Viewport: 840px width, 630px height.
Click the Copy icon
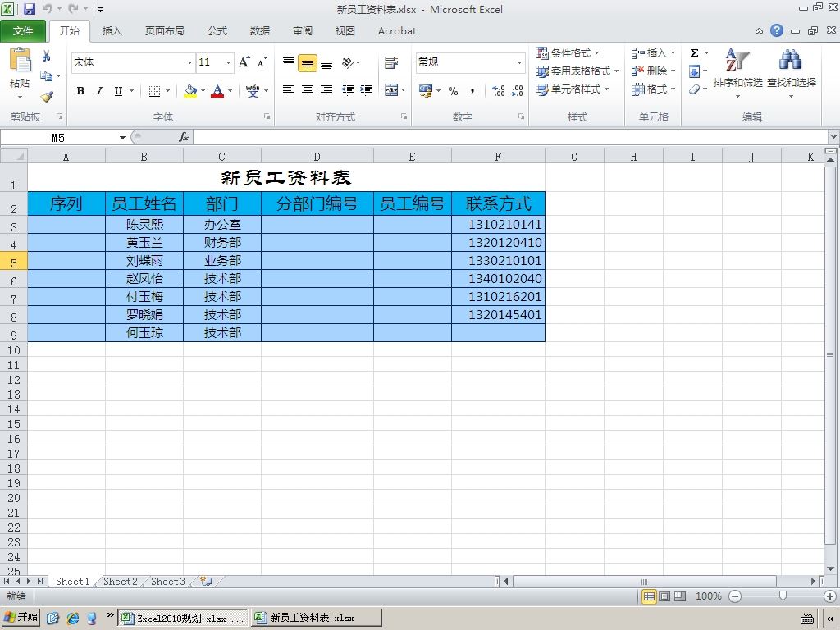47,76
